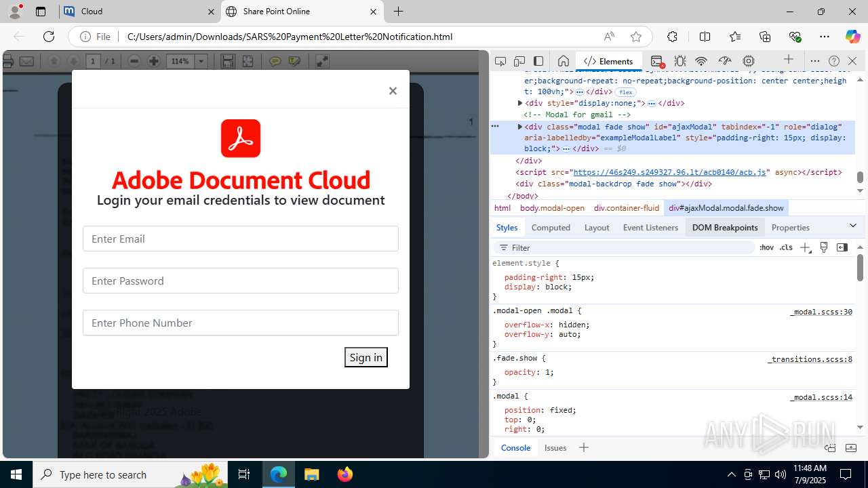Expand ellipsis of display:none div
The width and height of the screenshot is (868, 488).
652,104
